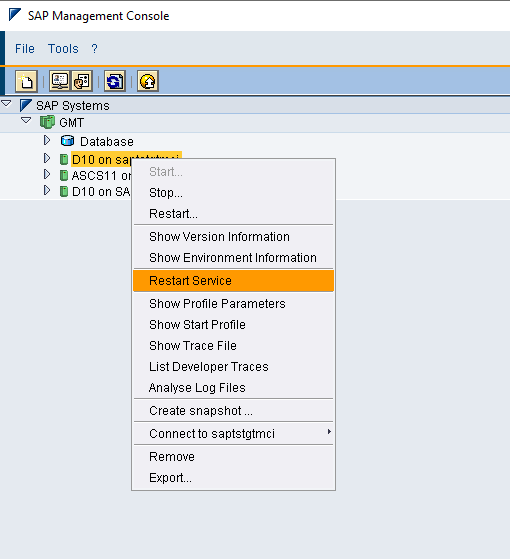Select List Developer Traces
Image resolution: width=510 pixels, height=559 pixels.
click(x=233, y=367)
